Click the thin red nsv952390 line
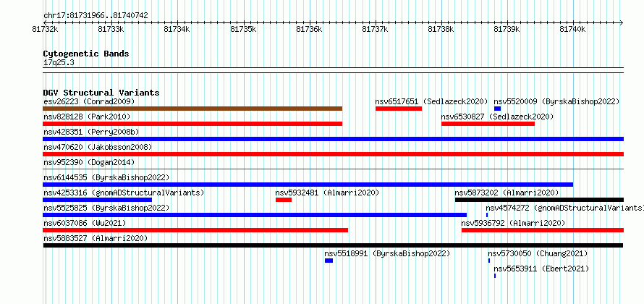The width and height of the screenshot is (644, 304). 333,169
